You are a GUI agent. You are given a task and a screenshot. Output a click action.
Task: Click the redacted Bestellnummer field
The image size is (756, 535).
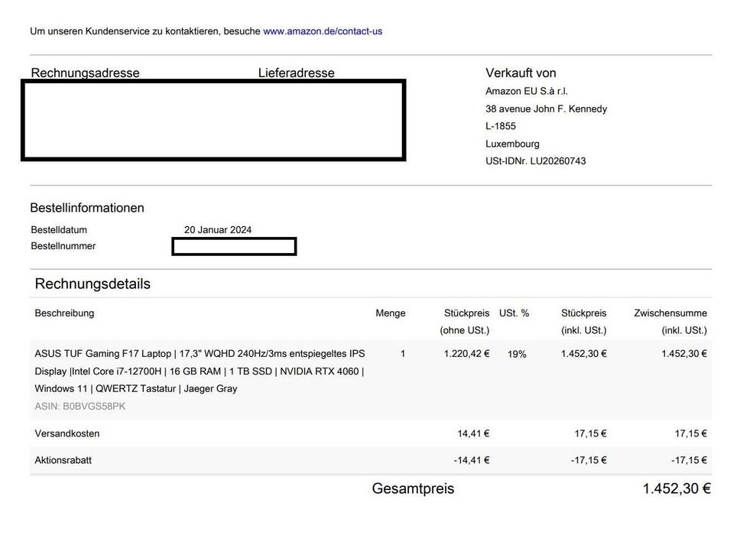[x=234, y=246]
